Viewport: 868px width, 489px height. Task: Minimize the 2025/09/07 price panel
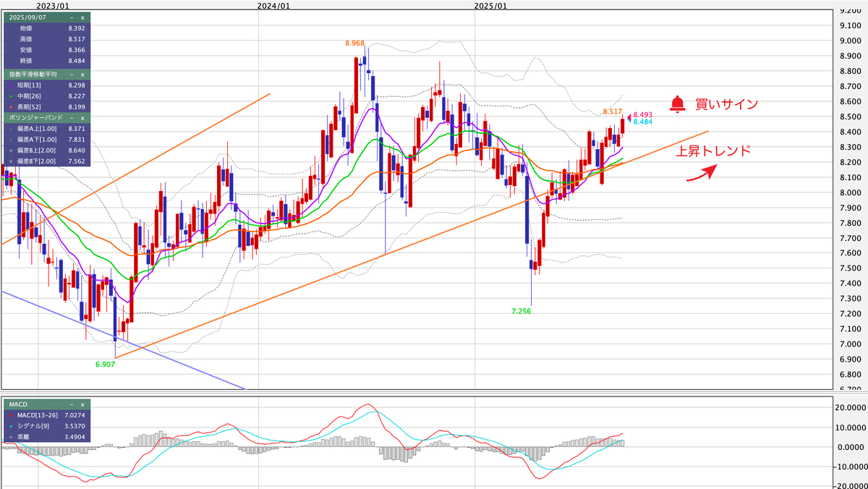(71, 17)
